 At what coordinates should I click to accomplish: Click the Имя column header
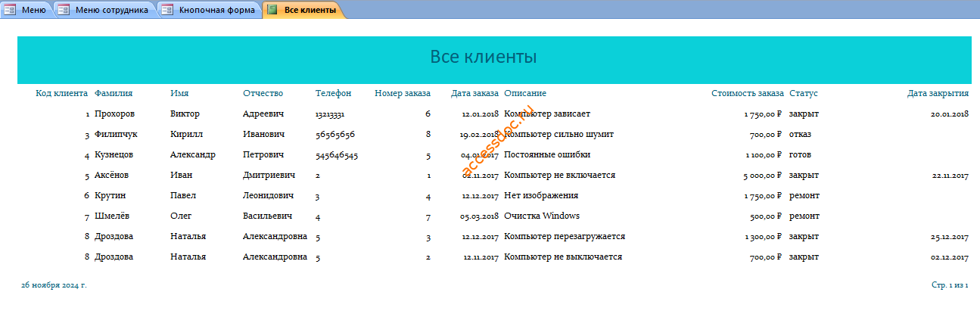coord(180,93)
